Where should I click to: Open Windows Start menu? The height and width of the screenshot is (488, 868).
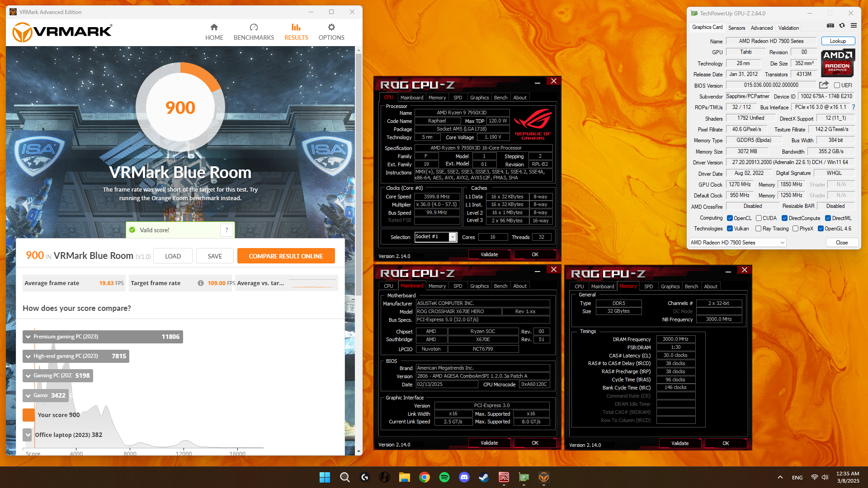pyautogui.click(x=325, y=477)
